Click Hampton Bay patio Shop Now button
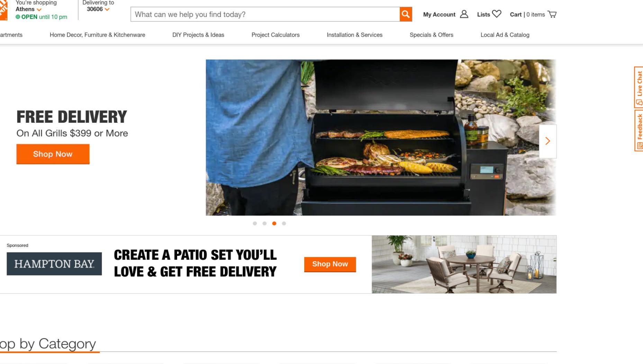The width and height of the screenshot is (643, 364). click(330, 264)
